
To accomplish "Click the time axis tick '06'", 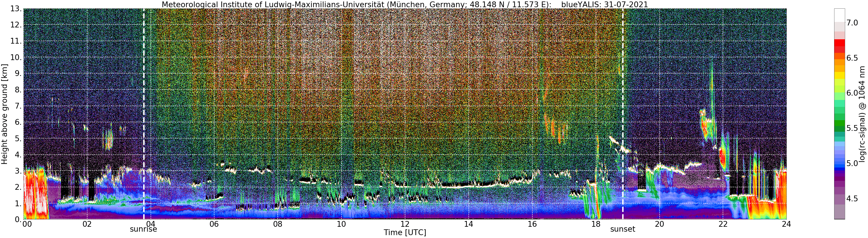I will (214, 224).
